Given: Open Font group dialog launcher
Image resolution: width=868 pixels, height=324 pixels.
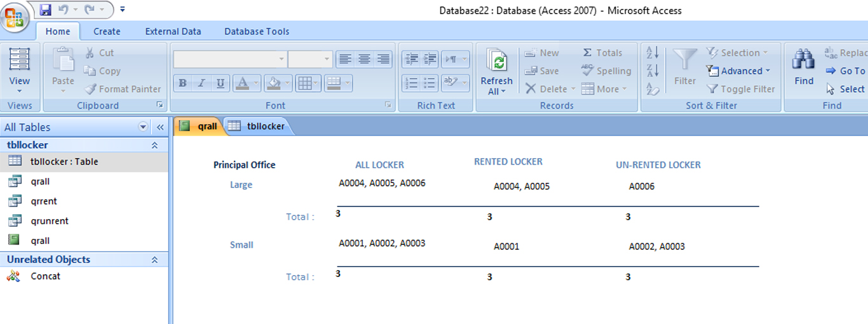Looking at the screenshot, I should (388, 105).
